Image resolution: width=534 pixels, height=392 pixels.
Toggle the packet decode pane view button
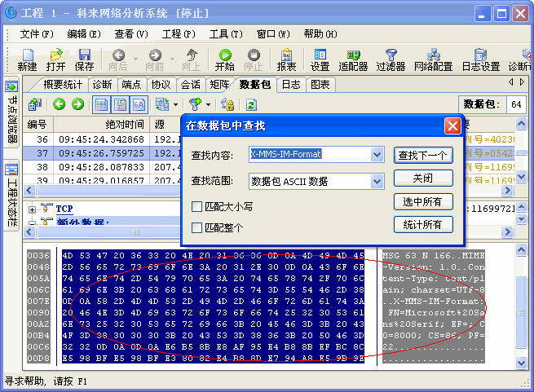(x=120, y=104)
